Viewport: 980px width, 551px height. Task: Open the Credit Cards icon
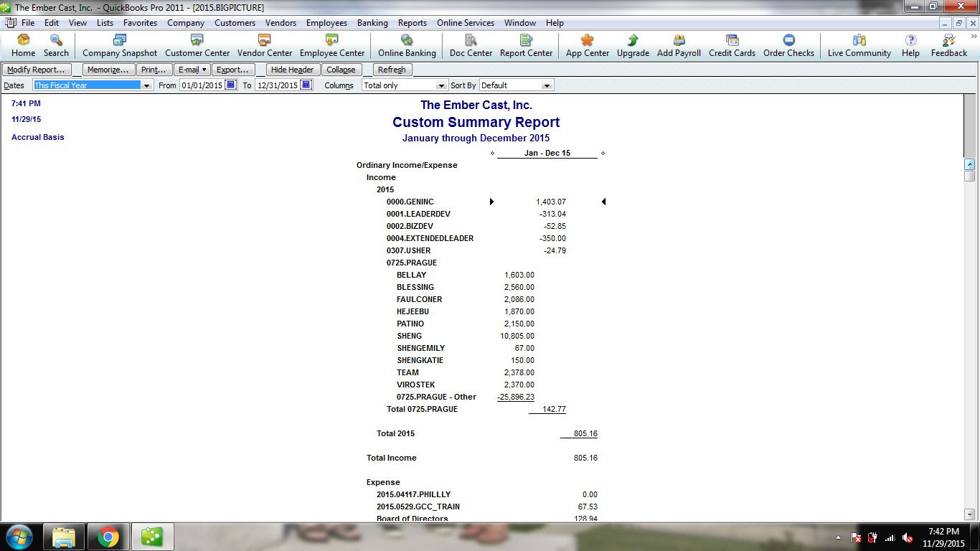tap(732, 45)
